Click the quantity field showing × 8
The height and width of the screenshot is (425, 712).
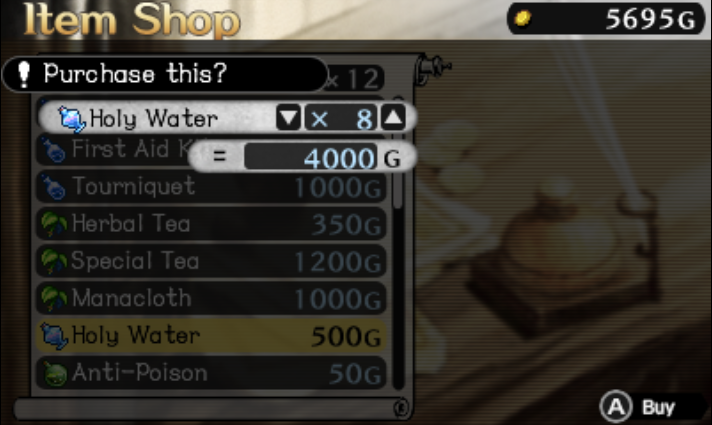tap(341, 119)
